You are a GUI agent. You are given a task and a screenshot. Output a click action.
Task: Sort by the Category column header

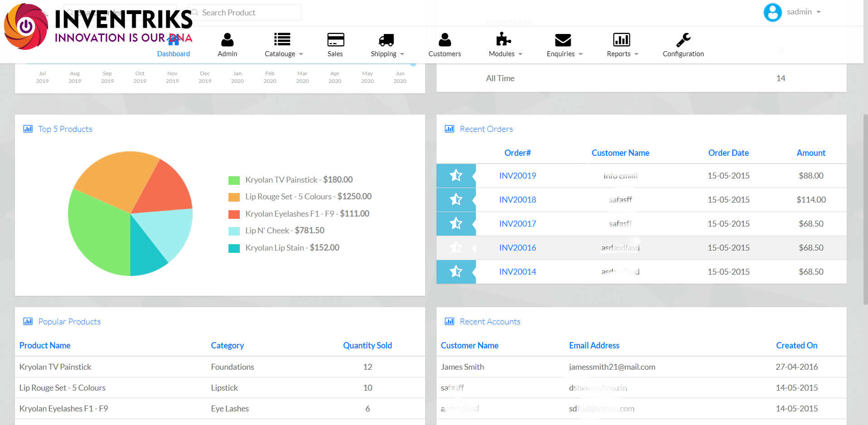(x=227, y=345)
